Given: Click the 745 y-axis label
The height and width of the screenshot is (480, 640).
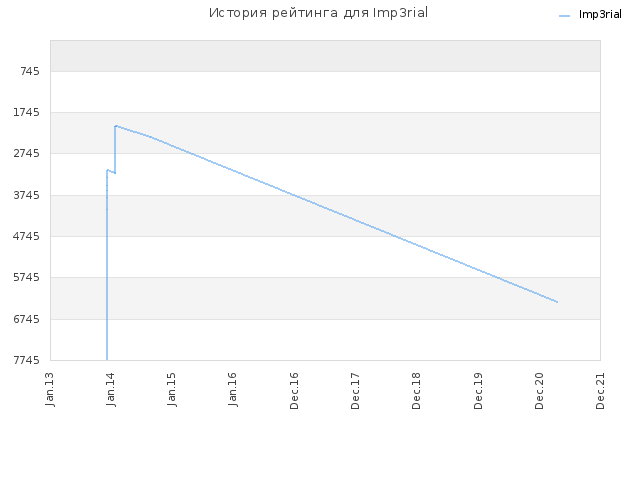Looking at the screenshot, I should pyautogui.click(x=30, y=71).
